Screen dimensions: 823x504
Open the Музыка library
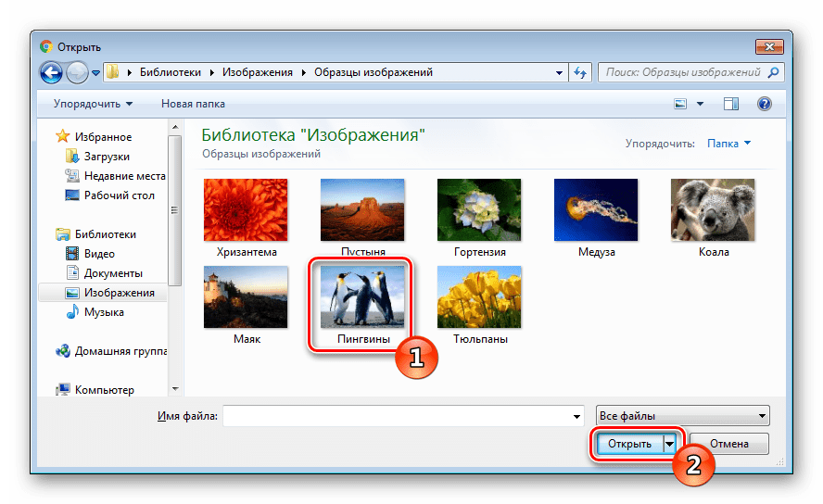pyautogui.click(x=95, y=311)
